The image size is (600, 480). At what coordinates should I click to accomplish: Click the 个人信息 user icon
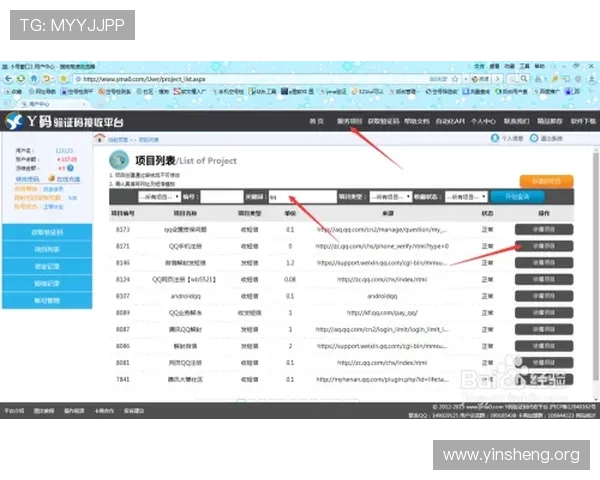pyautogui.click(x=495, y=138)
